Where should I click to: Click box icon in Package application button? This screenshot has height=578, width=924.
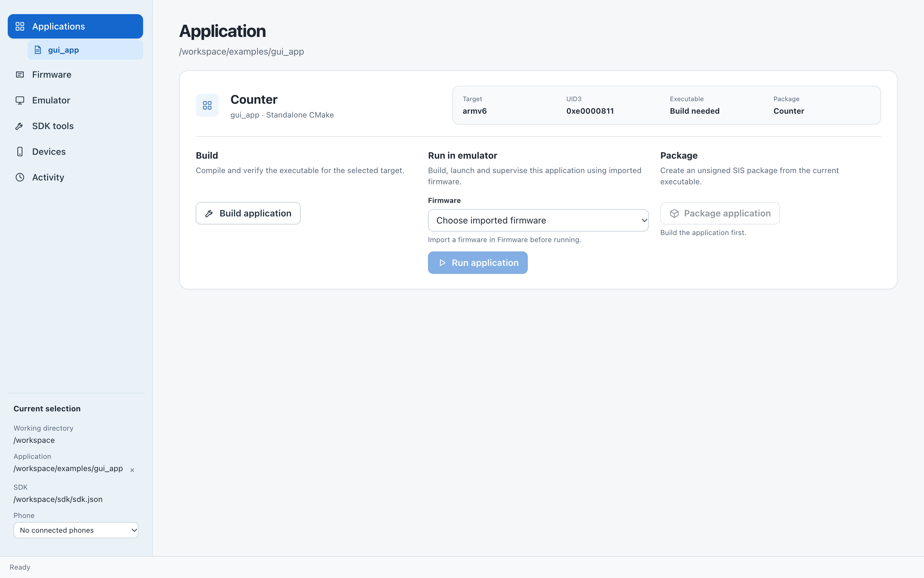tap(674, 213)
